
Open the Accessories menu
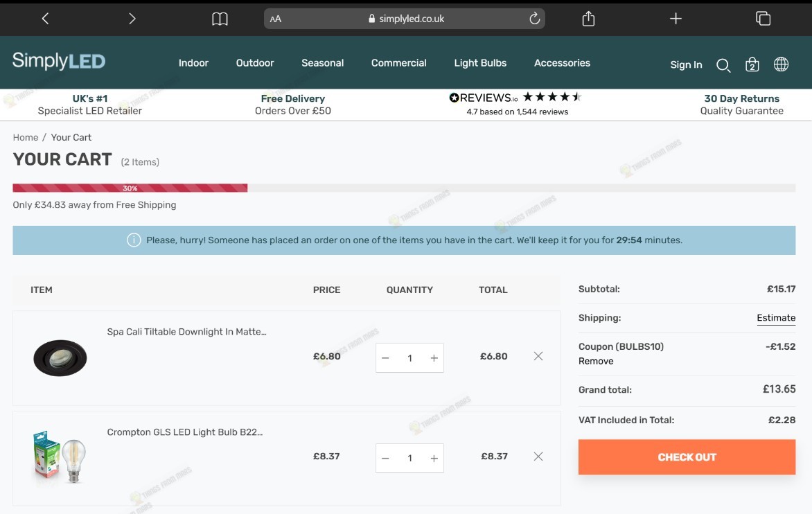point(562,62)
